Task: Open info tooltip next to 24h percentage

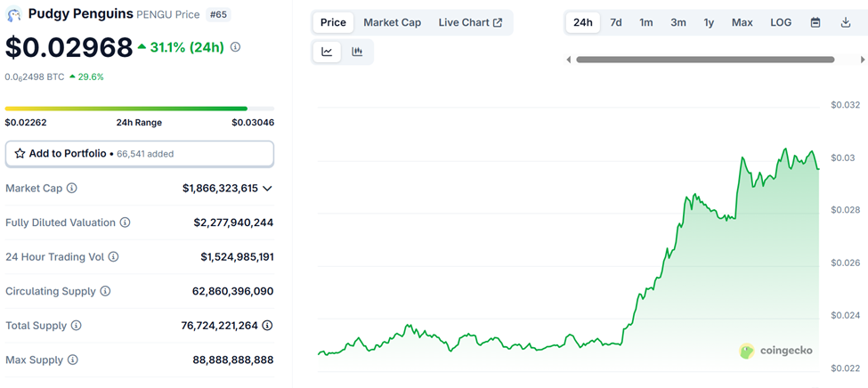Action: click(235, 47)
